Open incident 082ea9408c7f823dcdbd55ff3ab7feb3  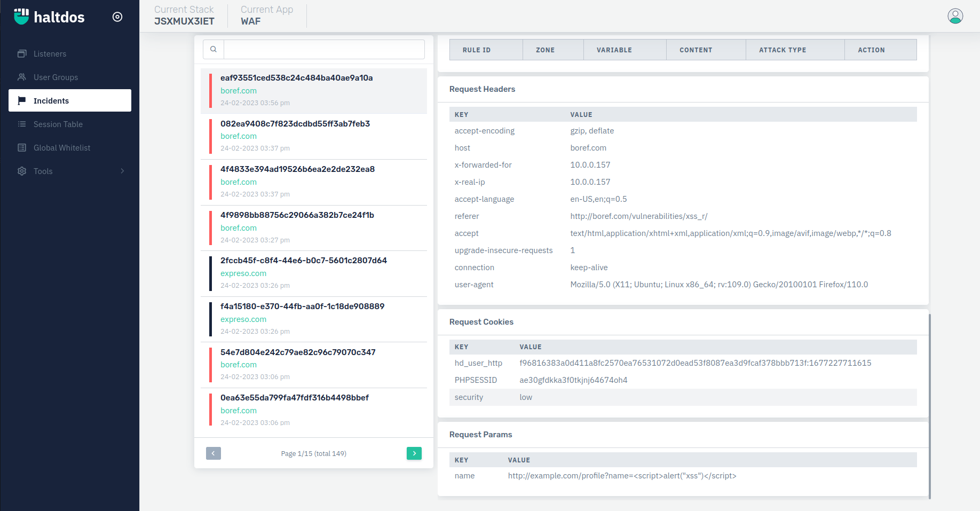314,136
